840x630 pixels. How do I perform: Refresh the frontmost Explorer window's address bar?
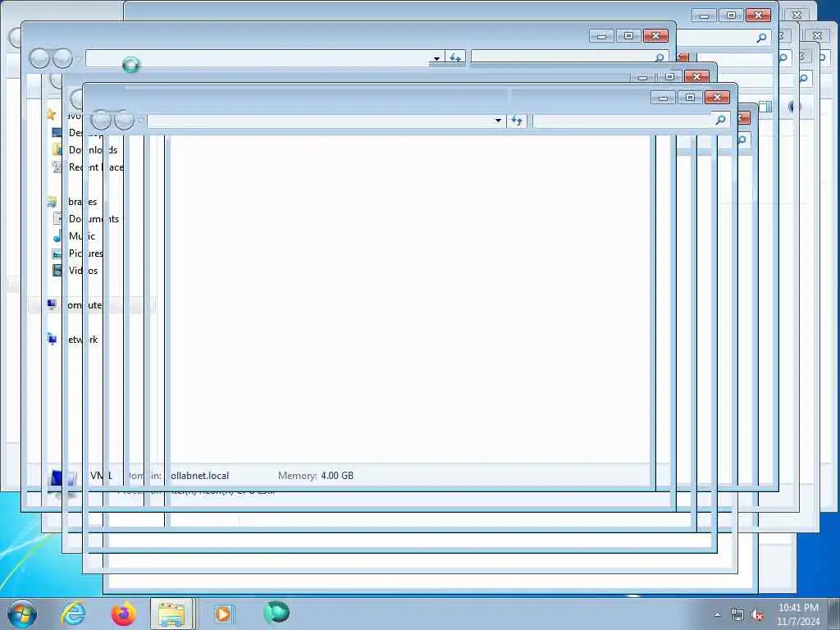pos(517,121)
